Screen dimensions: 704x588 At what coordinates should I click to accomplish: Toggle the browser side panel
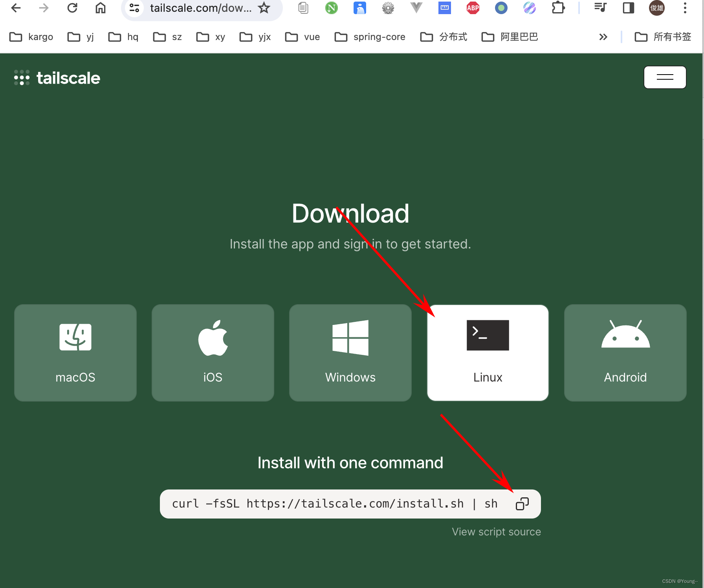click(x=629, y=8)
